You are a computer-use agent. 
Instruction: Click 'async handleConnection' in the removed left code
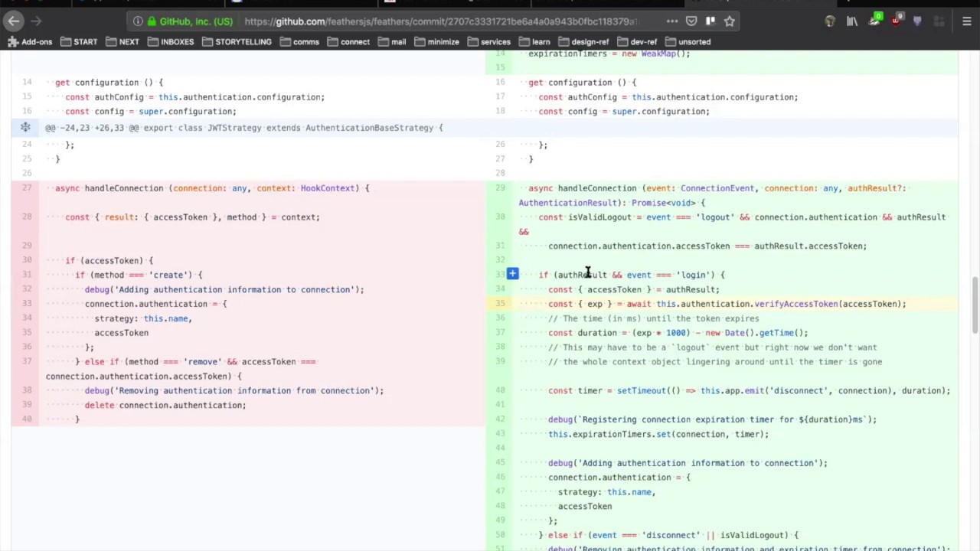coord(109,188)
